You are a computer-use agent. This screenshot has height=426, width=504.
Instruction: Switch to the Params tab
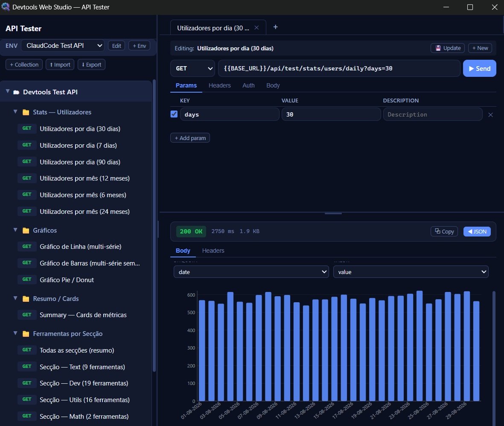(186, 85)
